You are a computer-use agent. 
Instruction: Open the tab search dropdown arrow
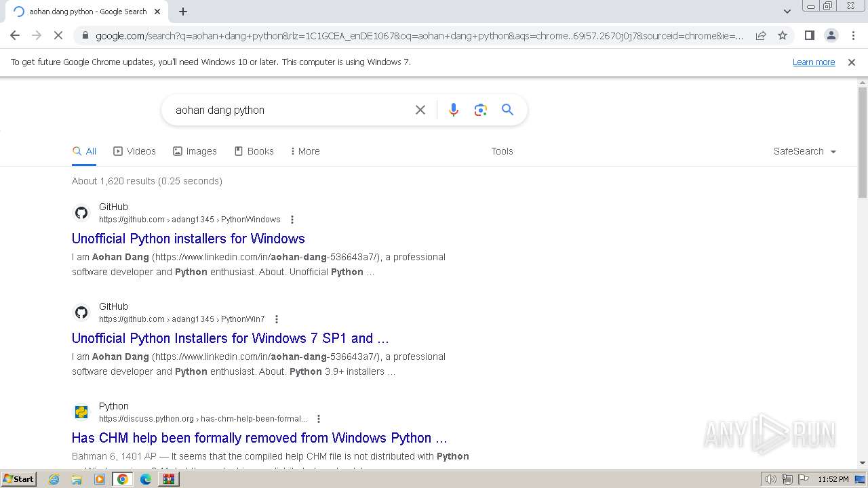pos(787,11)
